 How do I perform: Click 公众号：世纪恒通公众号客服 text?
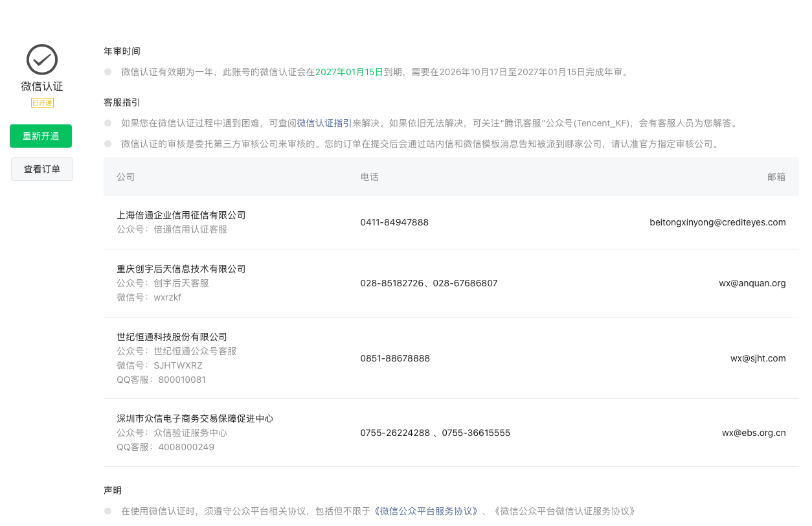(177, 351)
